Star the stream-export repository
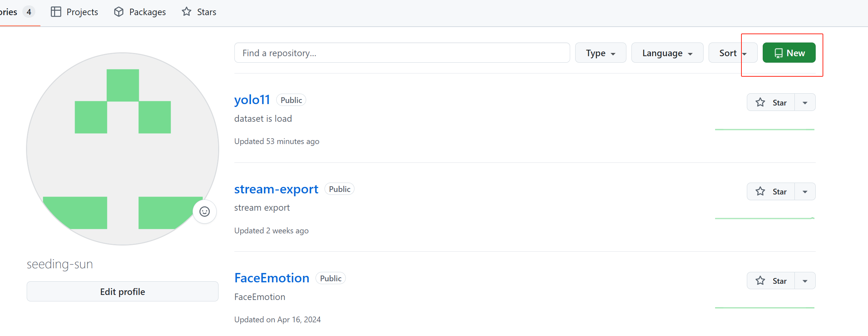 771,192
